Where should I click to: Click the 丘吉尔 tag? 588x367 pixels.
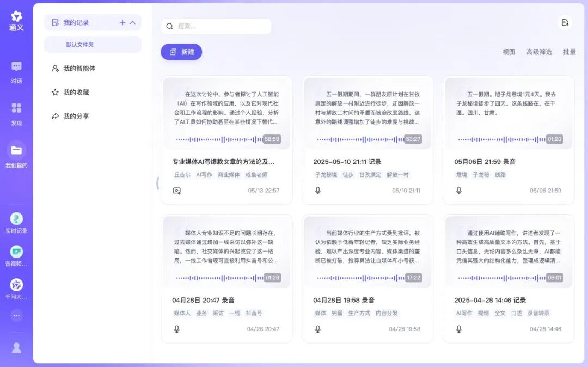coord(182,175)
